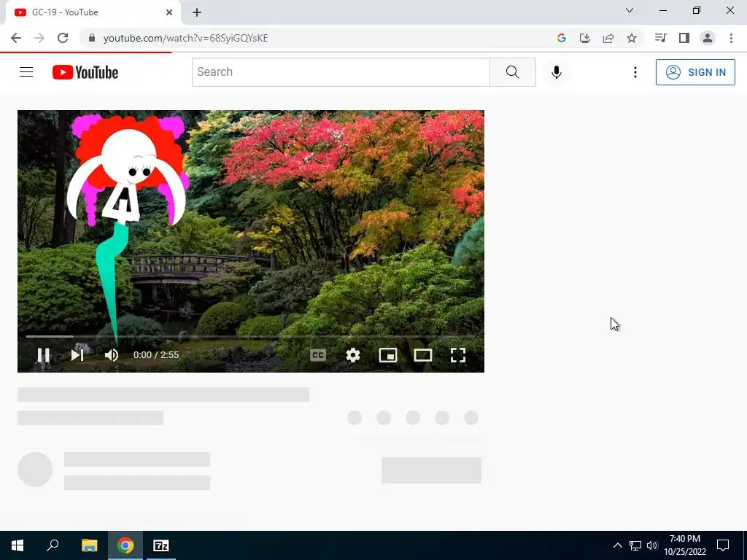Open Chrome media controls icon

[660, 38]
